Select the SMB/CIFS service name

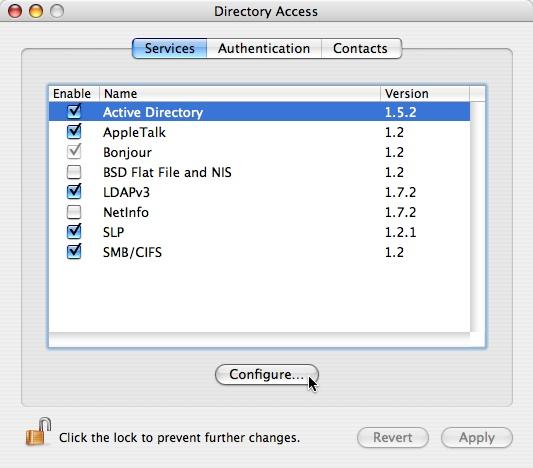coord(132,253)
